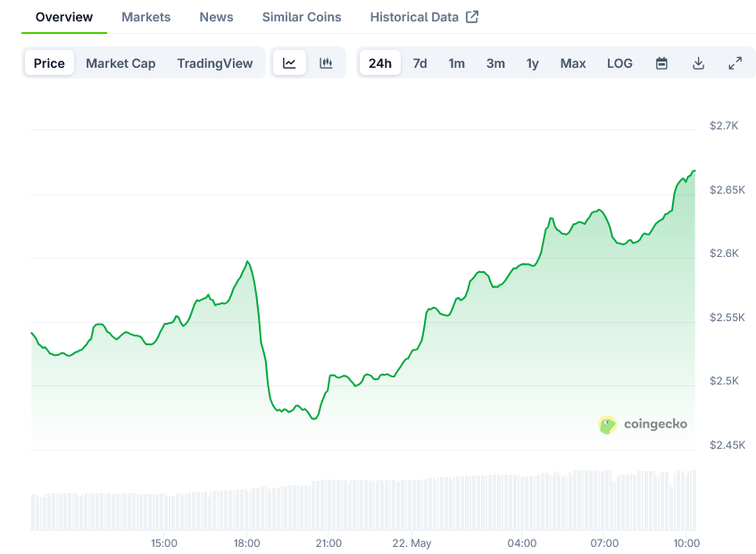Open the calendar date range picker
This screenshot has width=756, height=554.
point(661,63)
